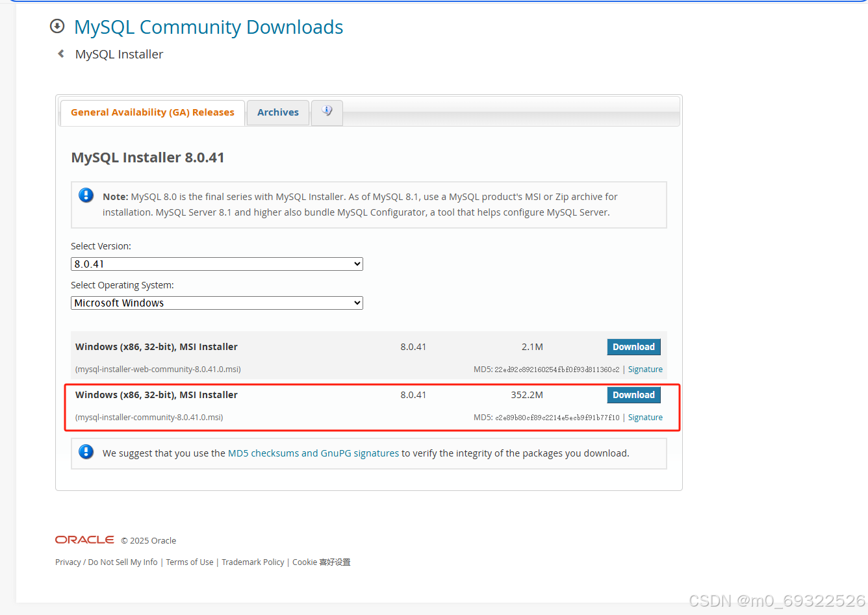The width and height of the screenshot is (868, 615).
Task: Open the Select Operating System dropdown
Action: tap(217, 303)
